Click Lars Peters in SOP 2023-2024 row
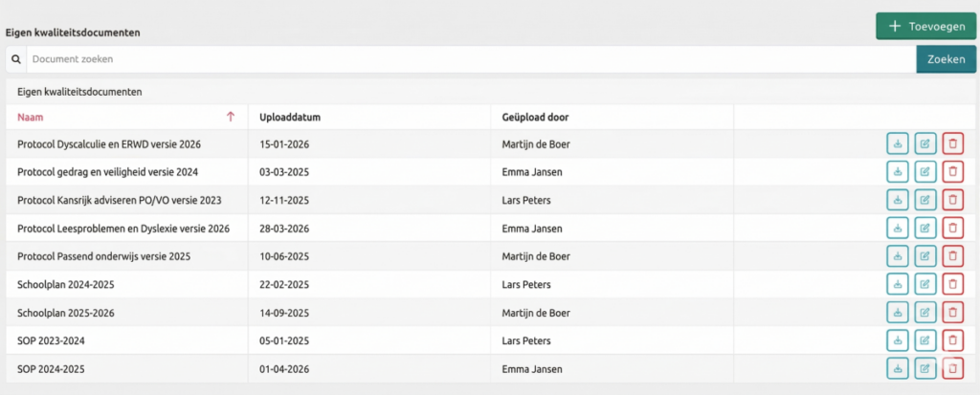This screenshot has width=980, height=395. pyautogui.click(x=526, y=340)
